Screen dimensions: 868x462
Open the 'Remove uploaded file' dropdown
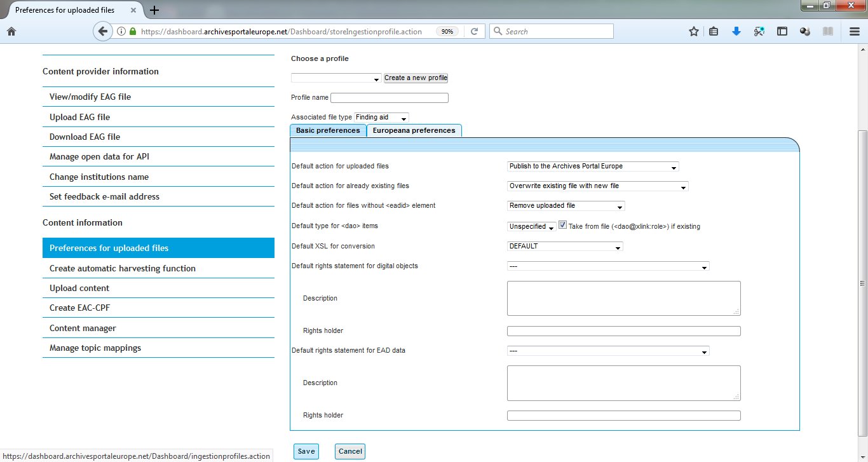click(x=566, y=206)
